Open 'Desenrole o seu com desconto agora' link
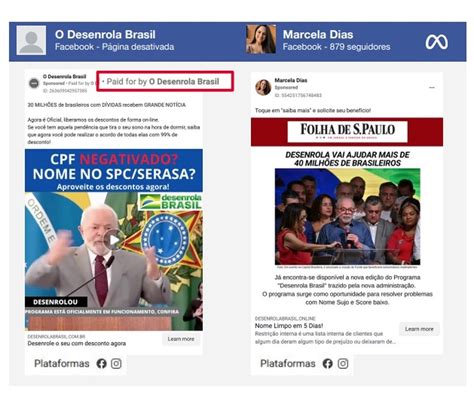This screenshot has width=474, height=407. pos(77,343)
